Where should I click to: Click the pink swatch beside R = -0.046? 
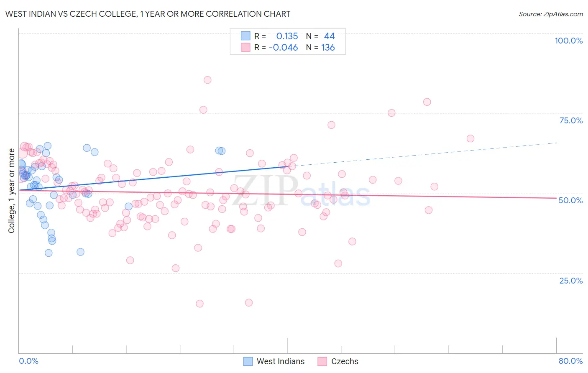click(245, 47)
